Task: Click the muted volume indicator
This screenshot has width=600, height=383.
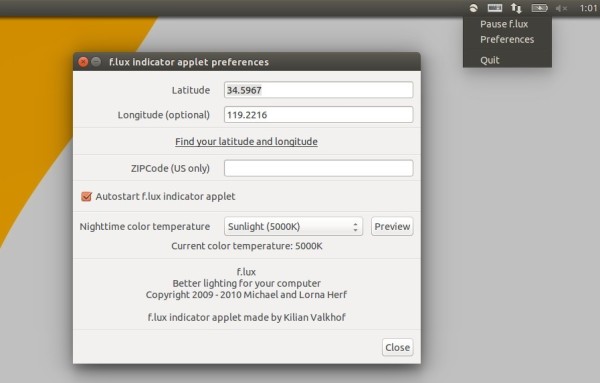Action: (x=561, y=8)
